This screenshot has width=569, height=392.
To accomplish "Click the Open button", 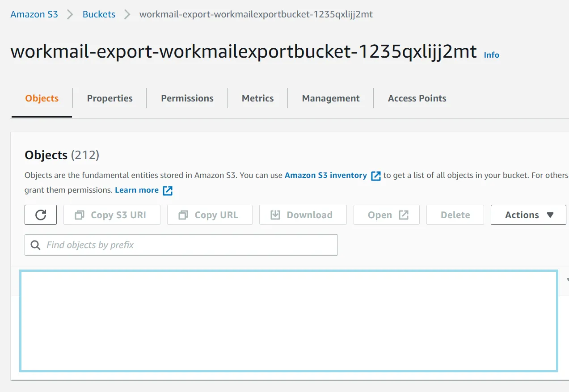I will pos(387,215).
